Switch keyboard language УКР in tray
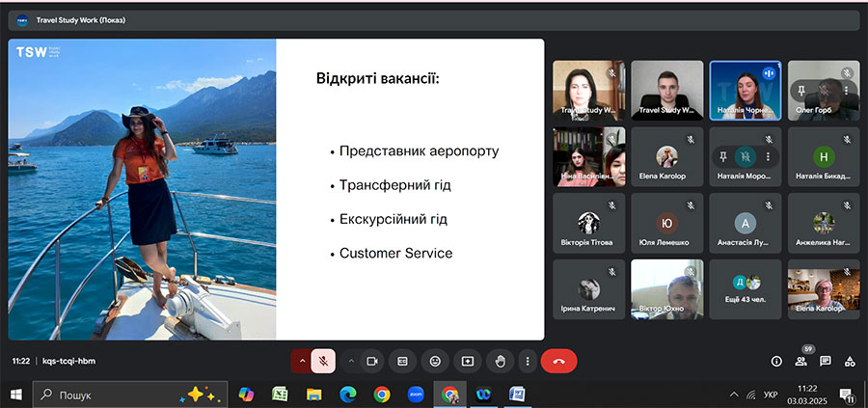Screen dimensions: 868x408 tap(771, 394)
